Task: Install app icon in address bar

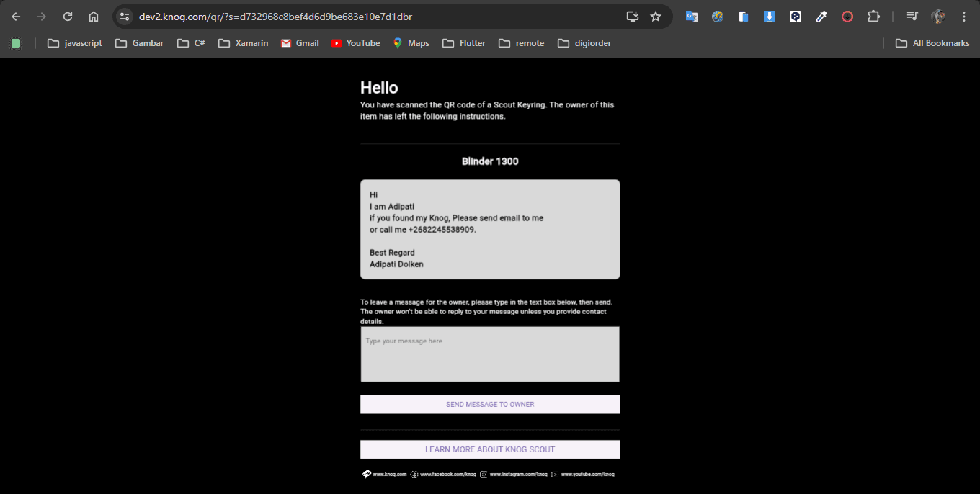Action: 633,17
